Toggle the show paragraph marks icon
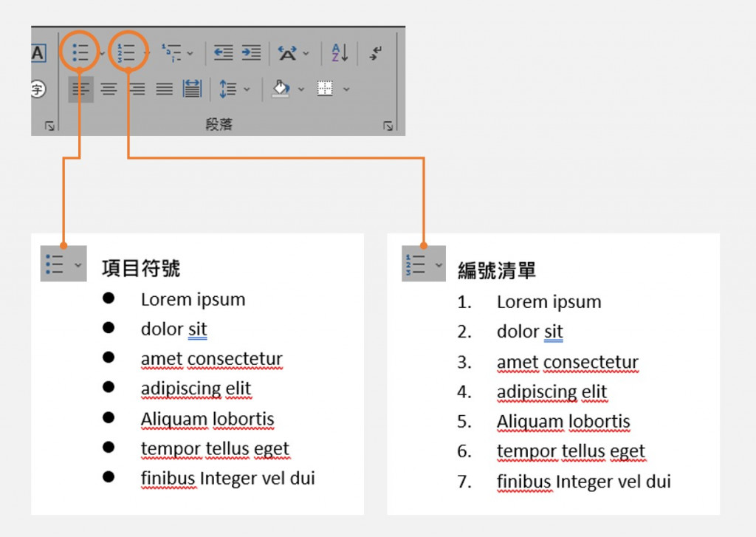Screen dimensions: 756x537 (376, 52)
